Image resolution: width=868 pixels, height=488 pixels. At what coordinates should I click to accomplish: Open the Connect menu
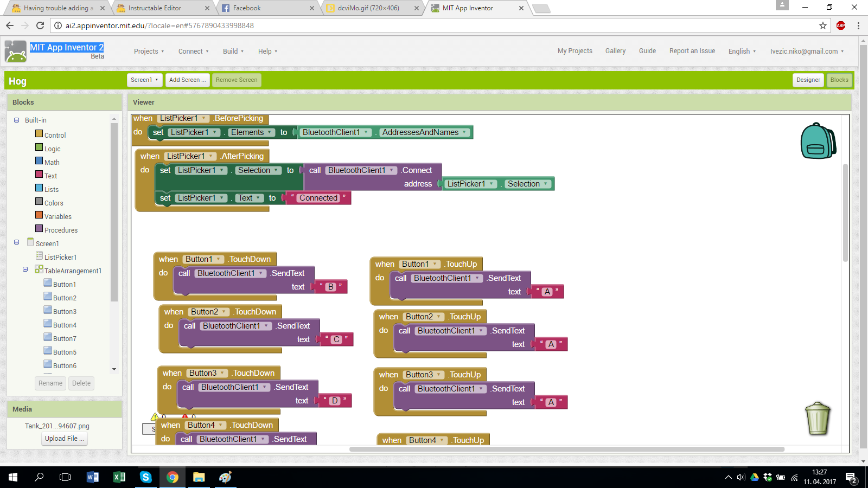click(x=193, y=52)
